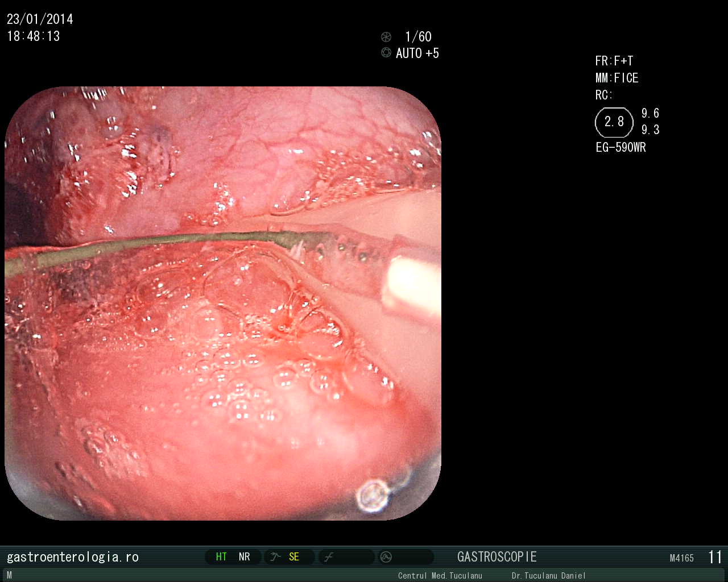Click the AUTO +5 iris value
The image size is (728, 582).
417,53
